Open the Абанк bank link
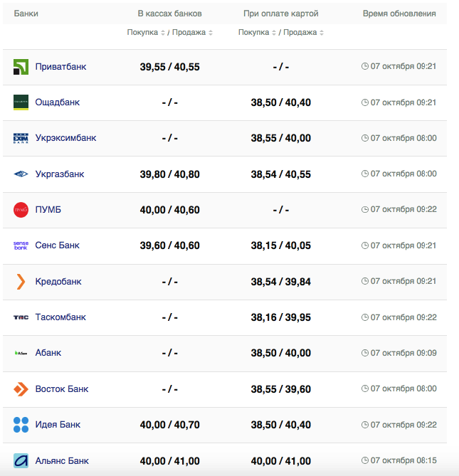 [48, 353]
